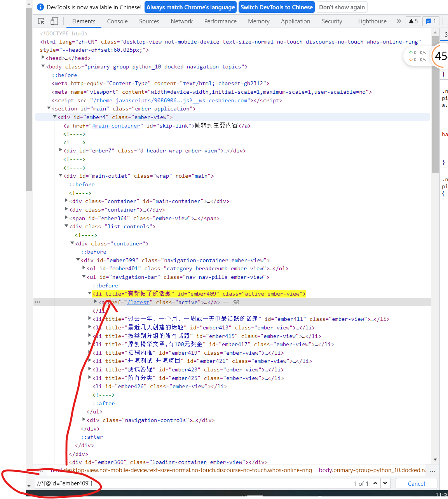The height and width of the screenshot is (499, 448).
Task: Collapse the list-controls div node
Action: pyautogui.click(x=66, y=226)
